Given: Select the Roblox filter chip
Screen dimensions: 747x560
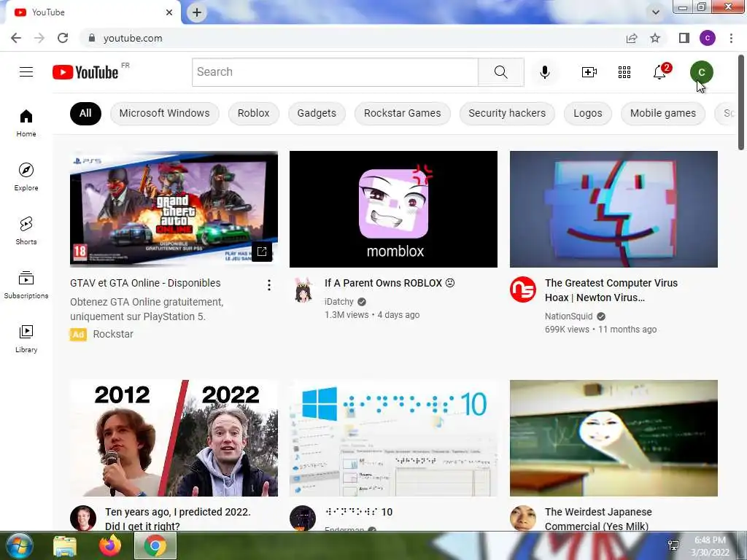Looking at the screenshot, I should (x=253, y=113).
